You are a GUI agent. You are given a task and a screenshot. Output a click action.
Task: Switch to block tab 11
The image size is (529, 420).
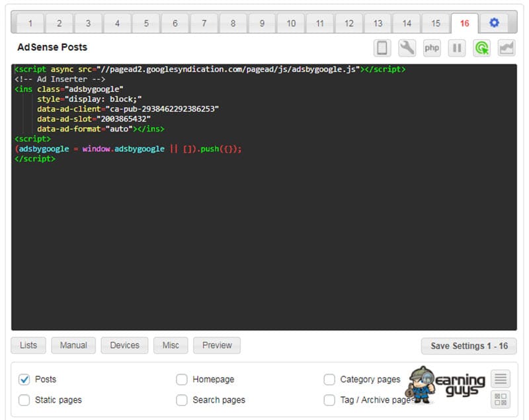click(x=320, y=23)
